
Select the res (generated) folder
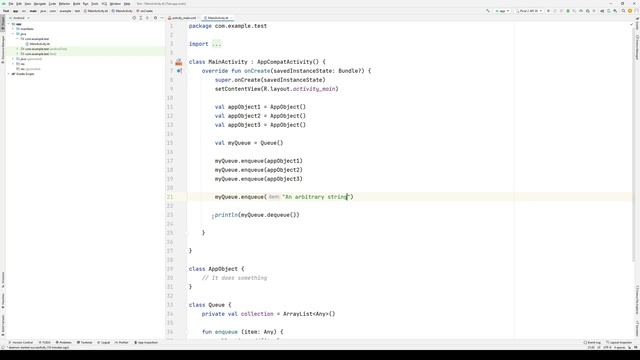[28, 69]
